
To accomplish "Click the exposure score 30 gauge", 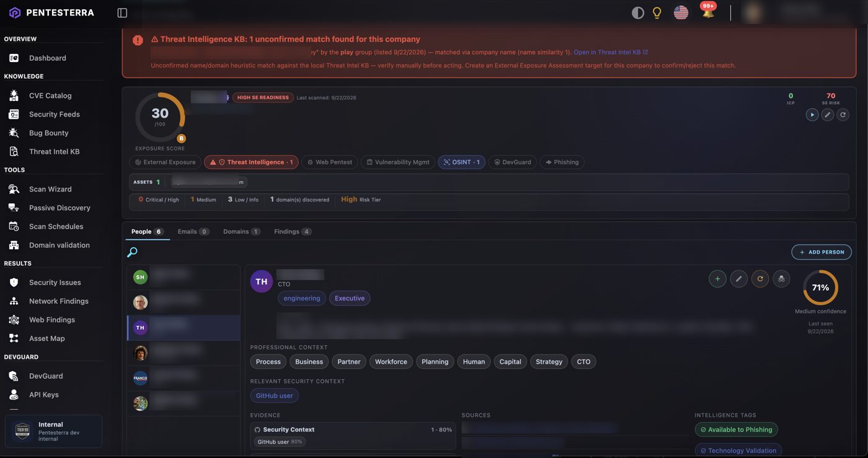I will pos(160,117).
